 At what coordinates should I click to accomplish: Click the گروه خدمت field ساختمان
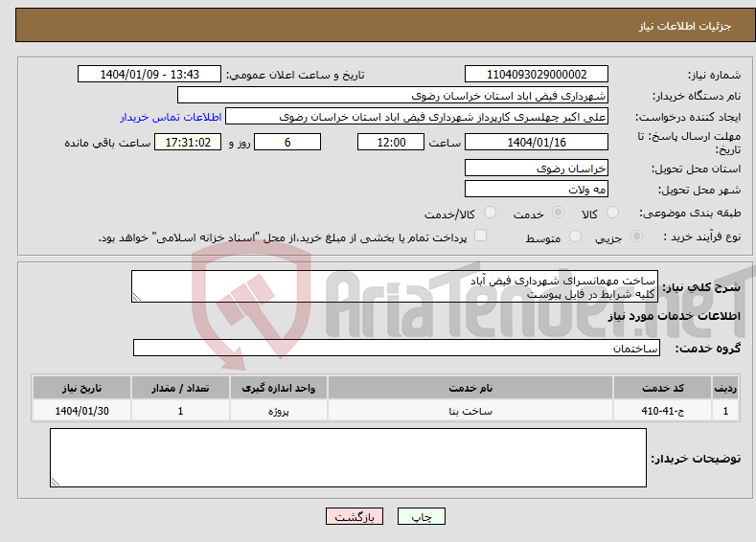[397, 348]
